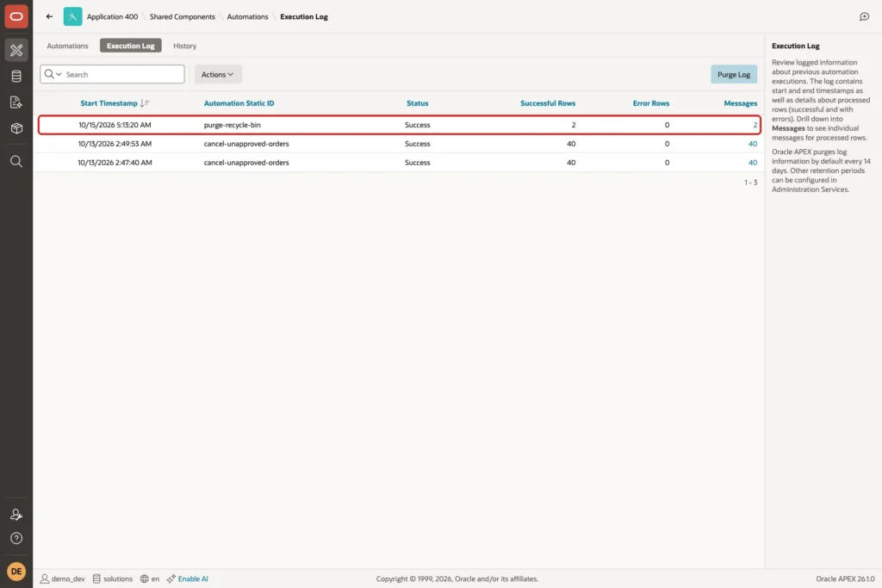This screenshot has width=882, height=588.
Task: Click the demo_dev username in footer
Action: 68,579
